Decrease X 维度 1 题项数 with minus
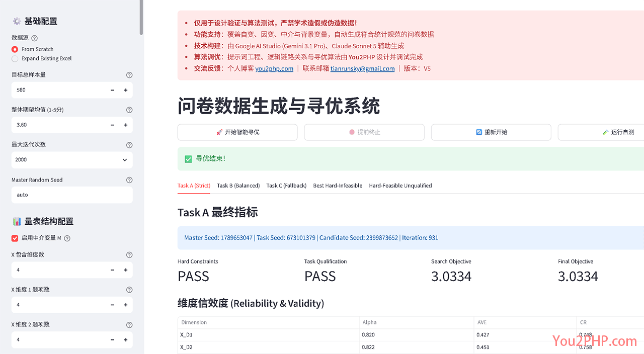 pyautogui.click(x=112, y=305)
